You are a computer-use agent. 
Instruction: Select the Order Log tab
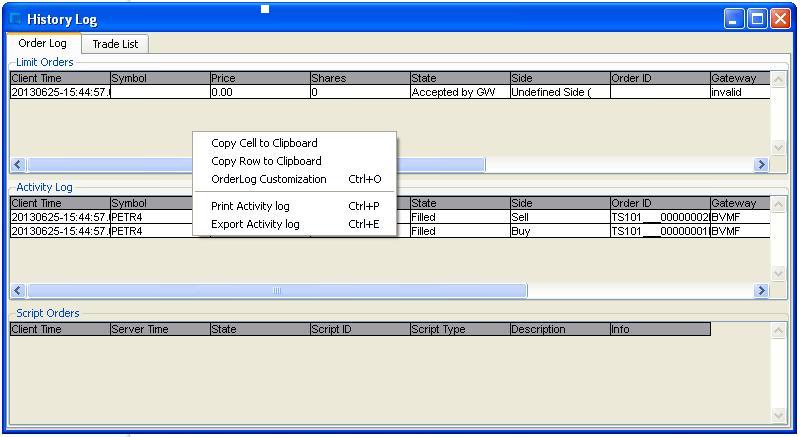42,44
